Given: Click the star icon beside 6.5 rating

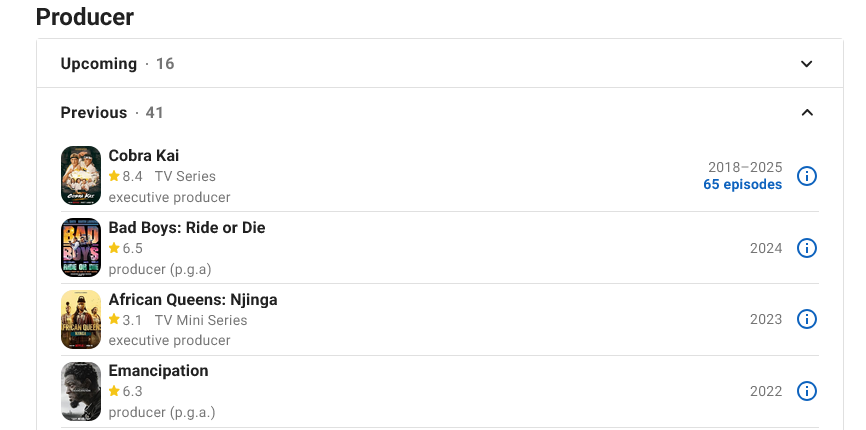Looking at the screenshot, I should point(114,248).
